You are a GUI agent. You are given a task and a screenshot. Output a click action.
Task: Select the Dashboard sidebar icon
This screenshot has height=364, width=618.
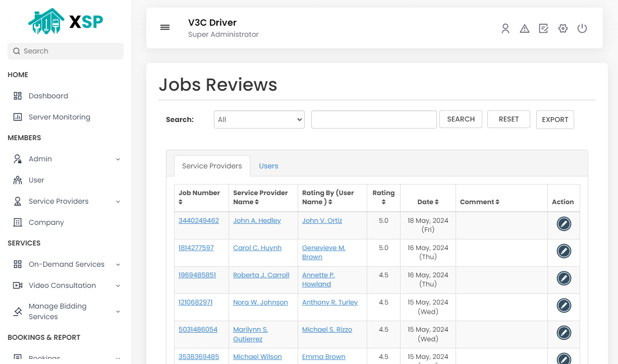pos(17,95)
